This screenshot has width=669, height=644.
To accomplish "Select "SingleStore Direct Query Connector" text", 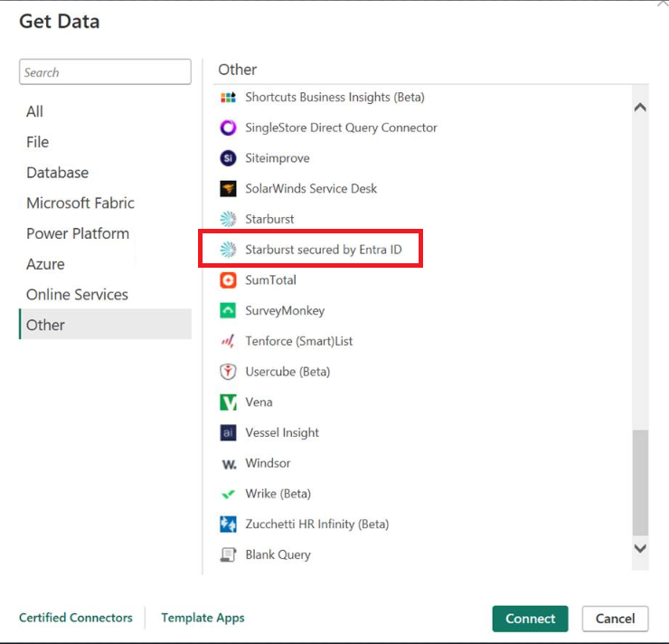I will tap(342, 128).
